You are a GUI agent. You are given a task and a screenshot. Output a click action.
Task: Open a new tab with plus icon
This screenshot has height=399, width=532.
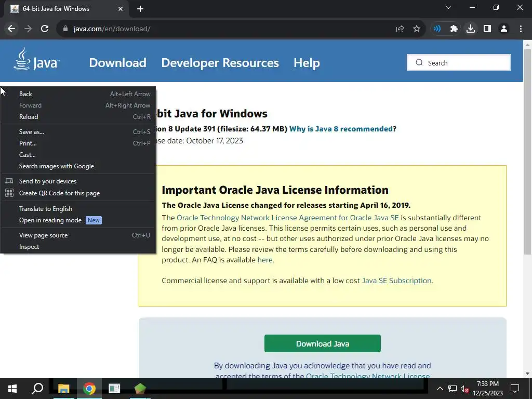tap(140, 9)
